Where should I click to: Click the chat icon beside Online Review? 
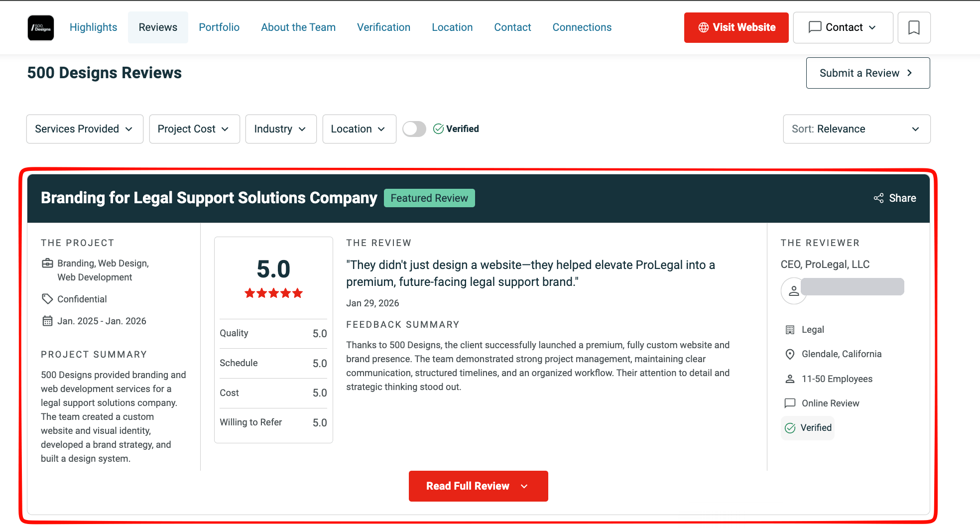(x=790, y=403)
